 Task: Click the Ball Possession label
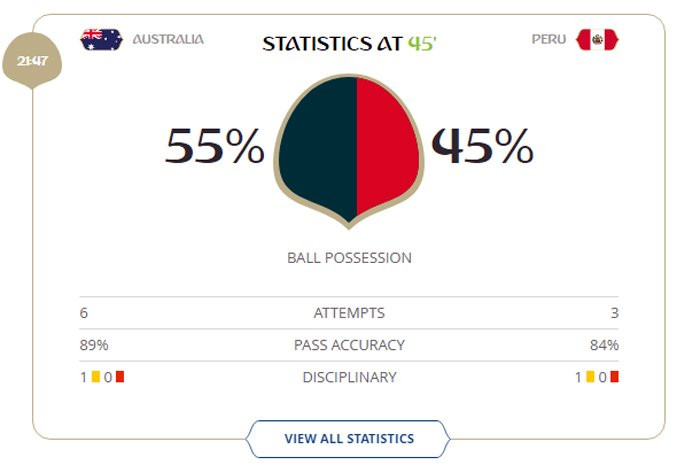(349, 257)
